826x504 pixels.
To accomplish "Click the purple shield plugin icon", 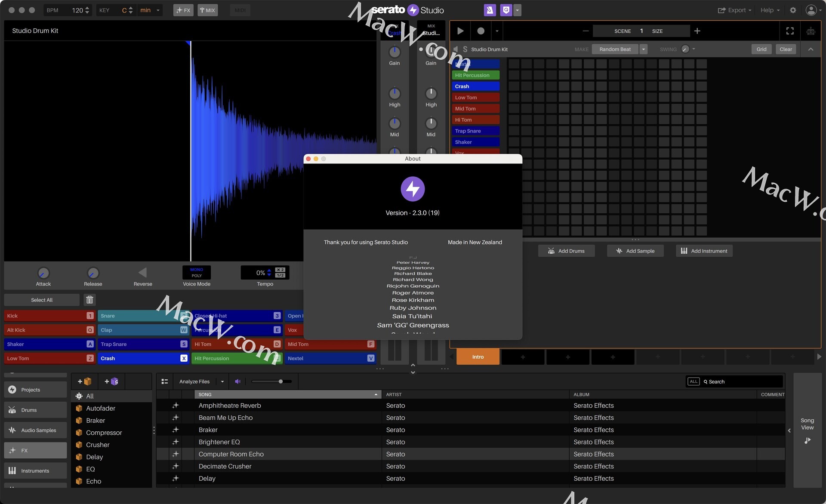I will click(x=506, y=10).
